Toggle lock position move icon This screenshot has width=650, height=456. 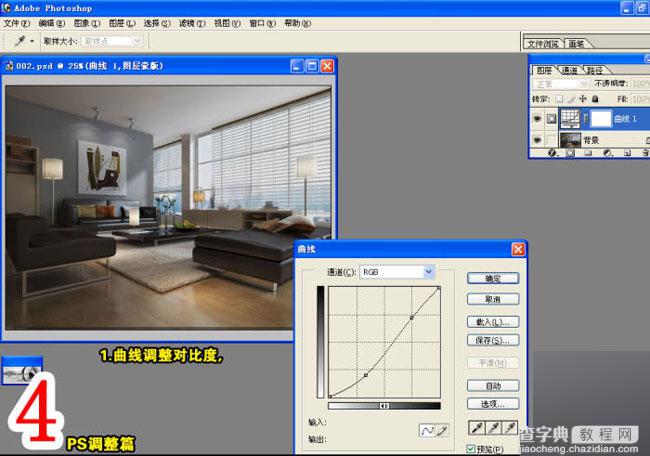pos(583,99)
